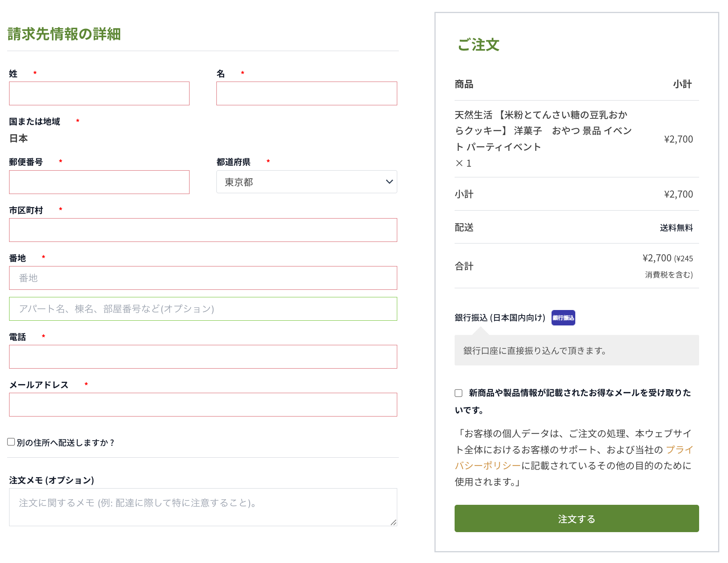Image resolution: width=728 pixels, height=563 pixels.
Task: Click the 番地 street address field
Action: click(203, 278)
